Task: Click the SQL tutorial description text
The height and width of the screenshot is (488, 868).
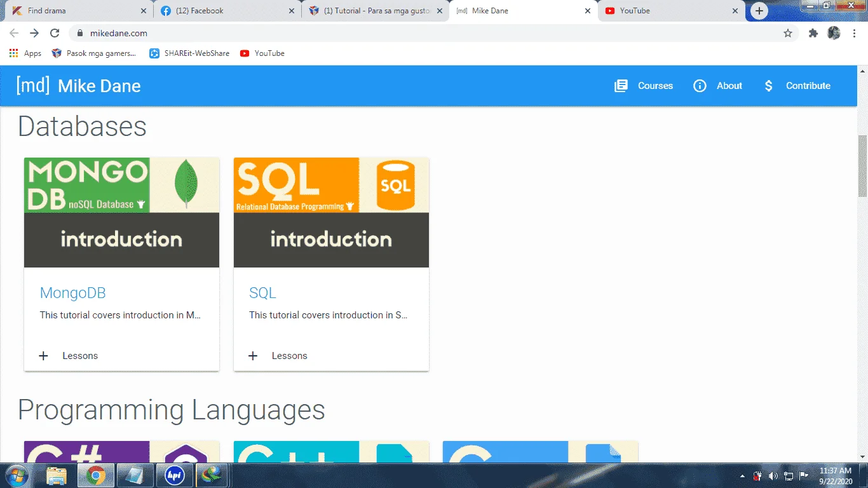Action: (329, 315)
